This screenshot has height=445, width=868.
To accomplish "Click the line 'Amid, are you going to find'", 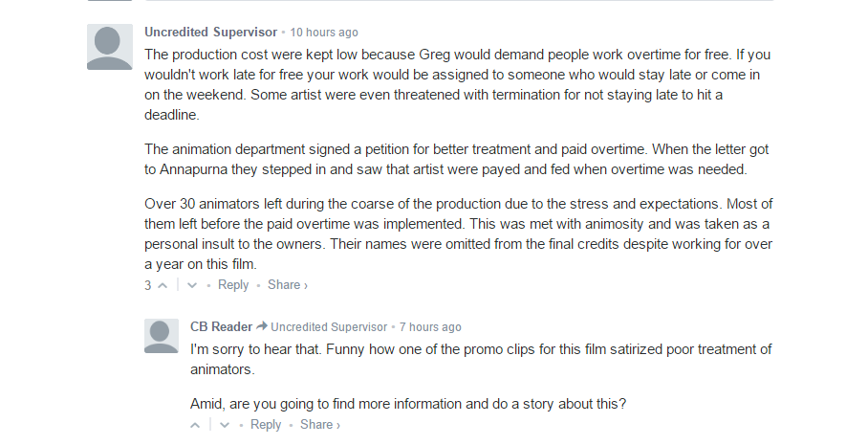I will point(408,404).
